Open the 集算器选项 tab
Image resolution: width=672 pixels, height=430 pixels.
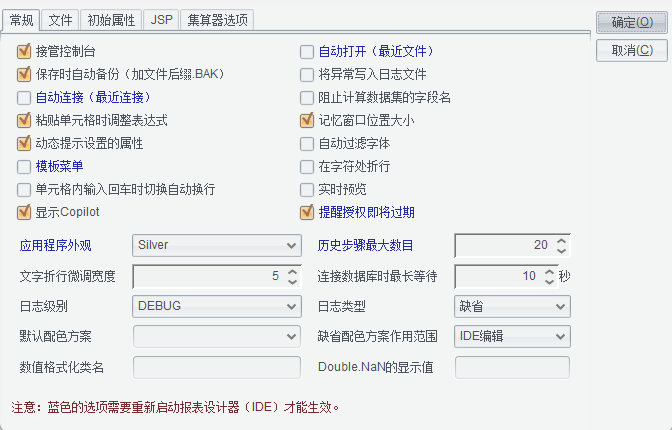[217, 20]
